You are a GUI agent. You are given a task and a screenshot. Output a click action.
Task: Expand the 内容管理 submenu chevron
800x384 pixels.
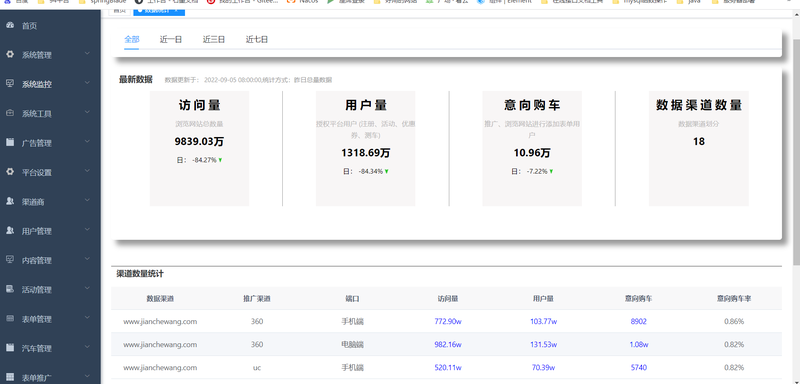tap(87, 259)
